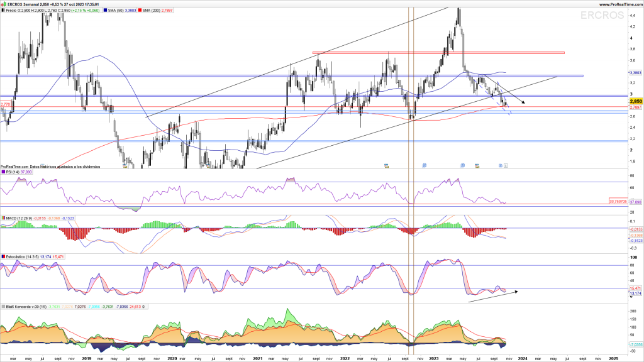This screenshot has width=644, height=362.
Task: Click the green candlestick chart icon beside ERCROS
Action: [3, 4]
